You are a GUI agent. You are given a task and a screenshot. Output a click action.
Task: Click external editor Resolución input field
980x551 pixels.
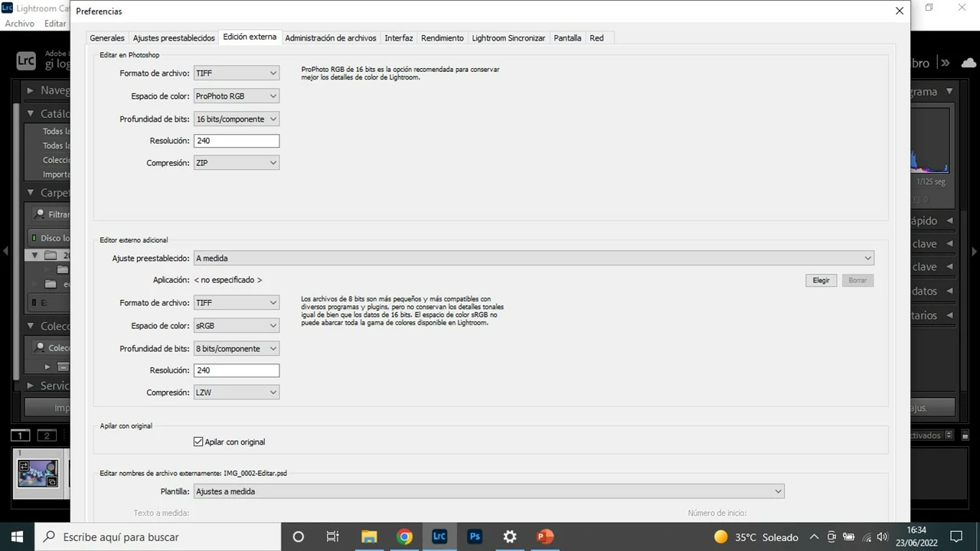[236, 370]
